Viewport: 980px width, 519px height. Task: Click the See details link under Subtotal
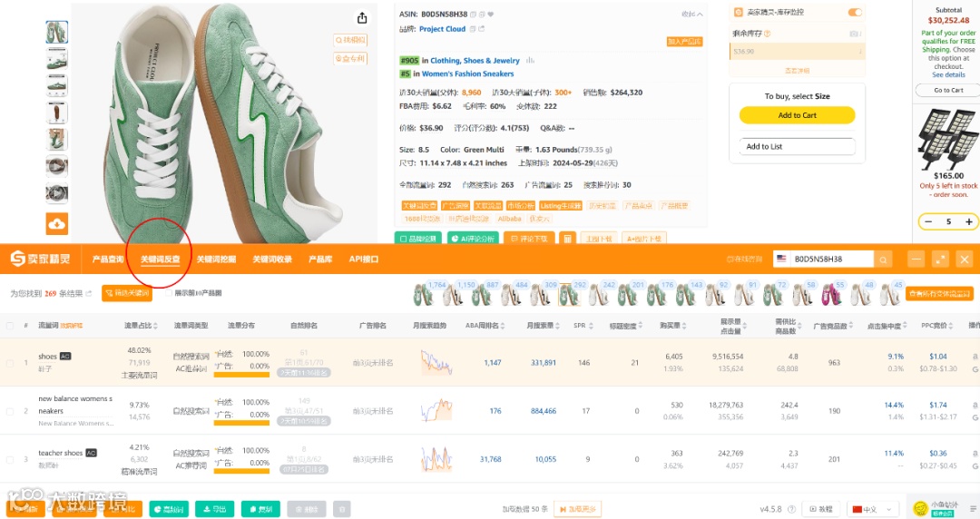click(949, 75)
